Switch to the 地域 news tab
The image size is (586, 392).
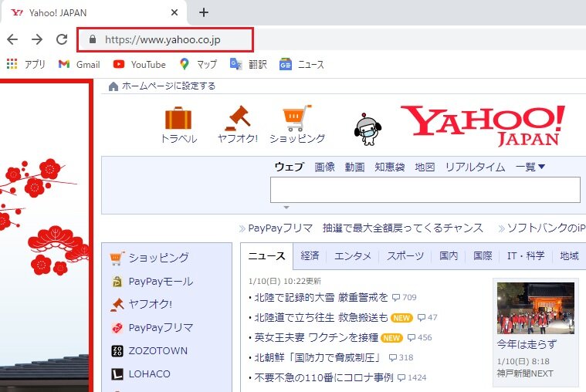coord(569,256)
